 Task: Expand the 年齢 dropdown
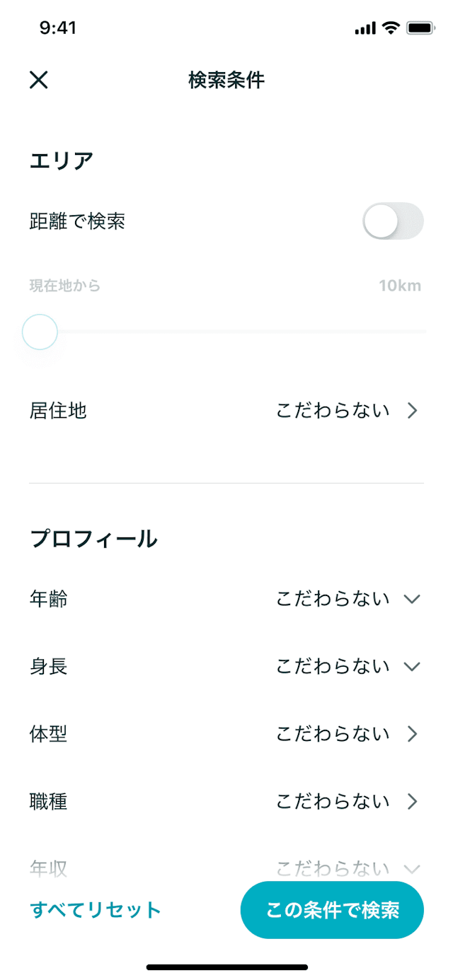(x=413, y=599)
